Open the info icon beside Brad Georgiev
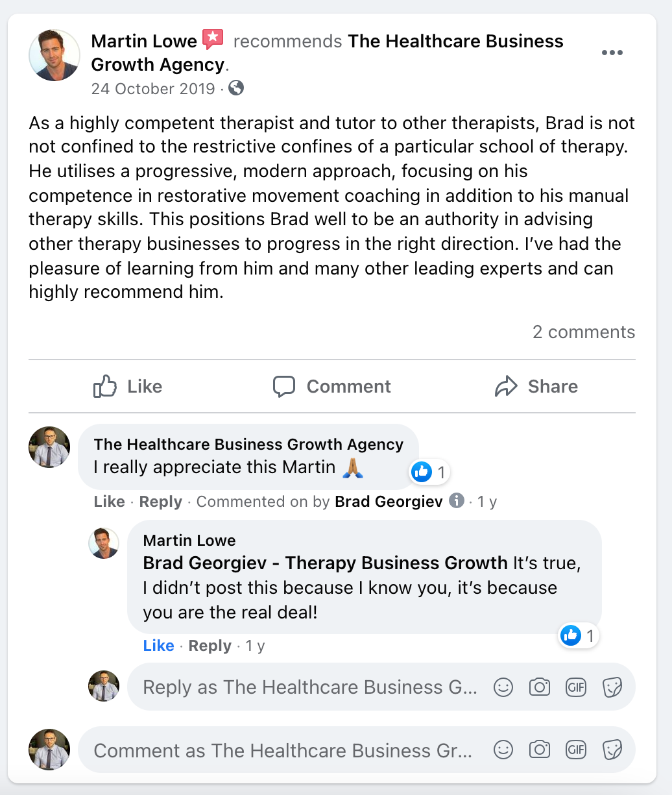This screenshot has height=795, width=672. click(457, 501)
